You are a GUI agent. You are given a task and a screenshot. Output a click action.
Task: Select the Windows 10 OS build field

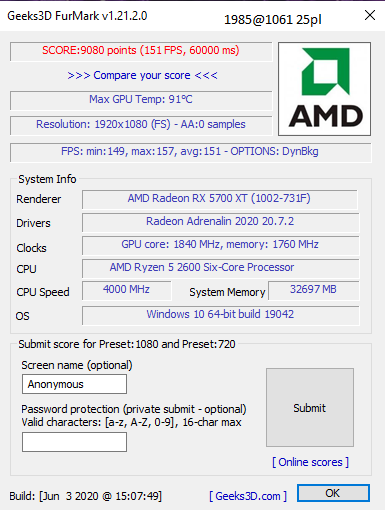click(x=221, y=315)
